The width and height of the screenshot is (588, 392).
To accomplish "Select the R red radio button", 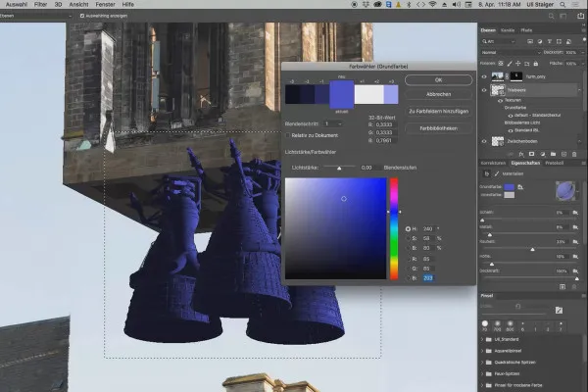I will (x=408, y=259).
